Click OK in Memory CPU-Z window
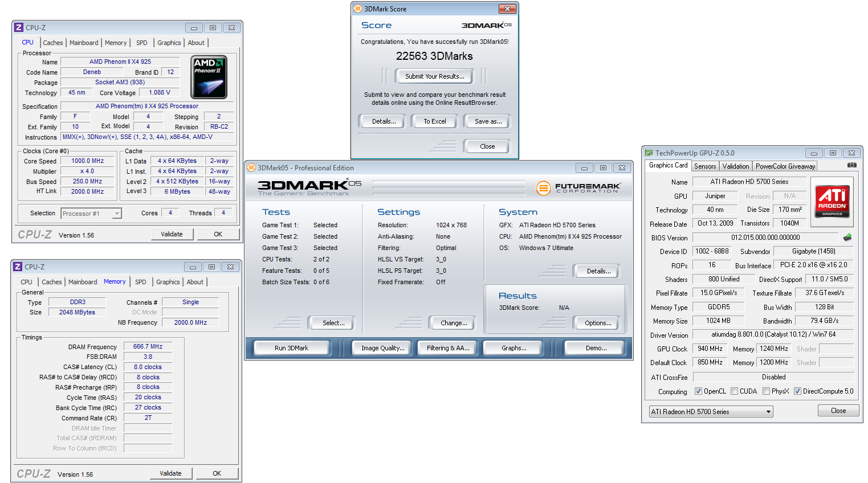This screenshot has width=868, height=483. coord(217,473)
